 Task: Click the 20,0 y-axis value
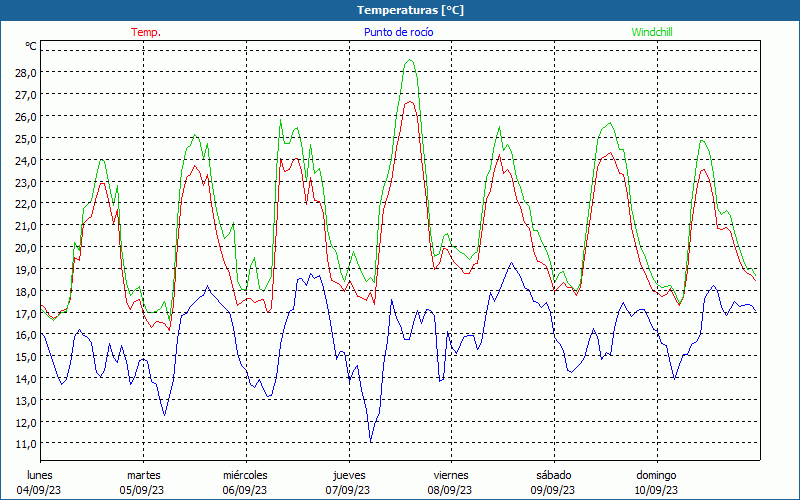[26, 247]
